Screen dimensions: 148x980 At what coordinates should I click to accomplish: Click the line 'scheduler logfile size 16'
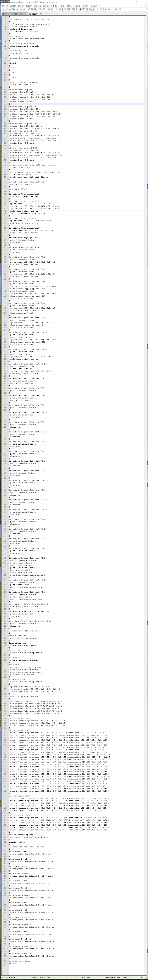pos(25,631)
